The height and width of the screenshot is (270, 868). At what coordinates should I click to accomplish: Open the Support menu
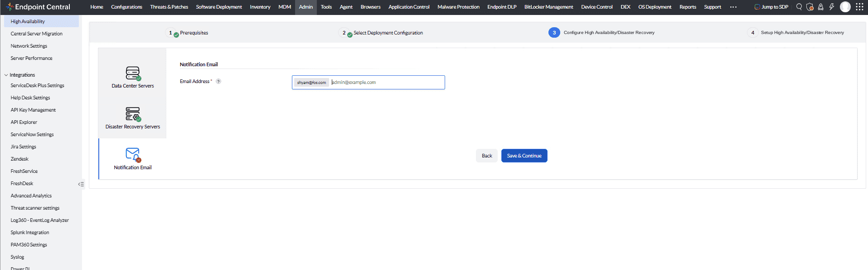[713, 7]
